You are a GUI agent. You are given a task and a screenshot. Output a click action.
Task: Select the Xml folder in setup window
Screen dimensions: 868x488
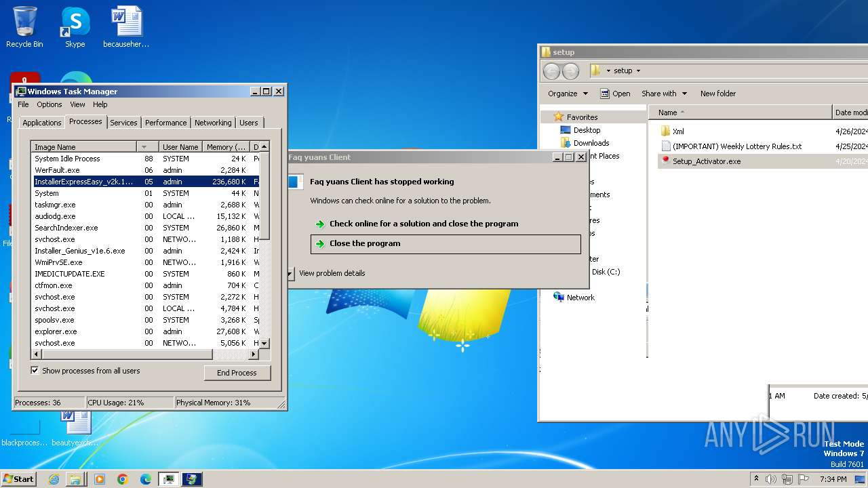(678, 131)
